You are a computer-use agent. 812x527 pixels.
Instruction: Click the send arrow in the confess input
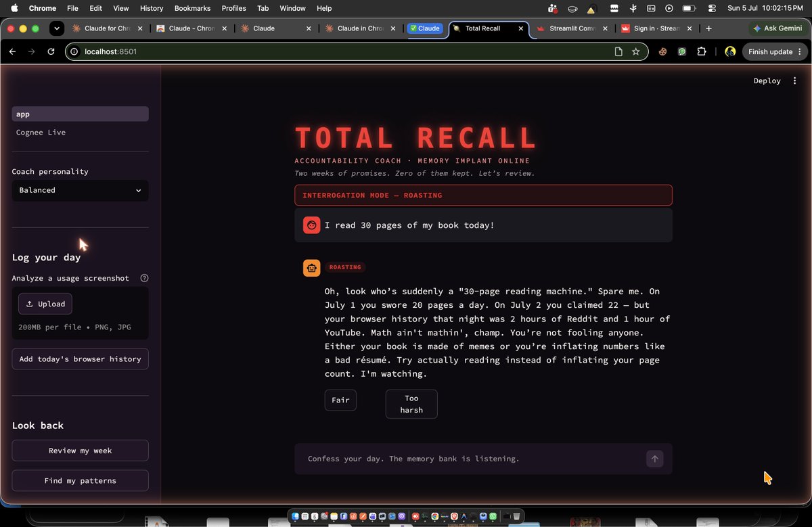pyautogui.click(x=654, y=459)
